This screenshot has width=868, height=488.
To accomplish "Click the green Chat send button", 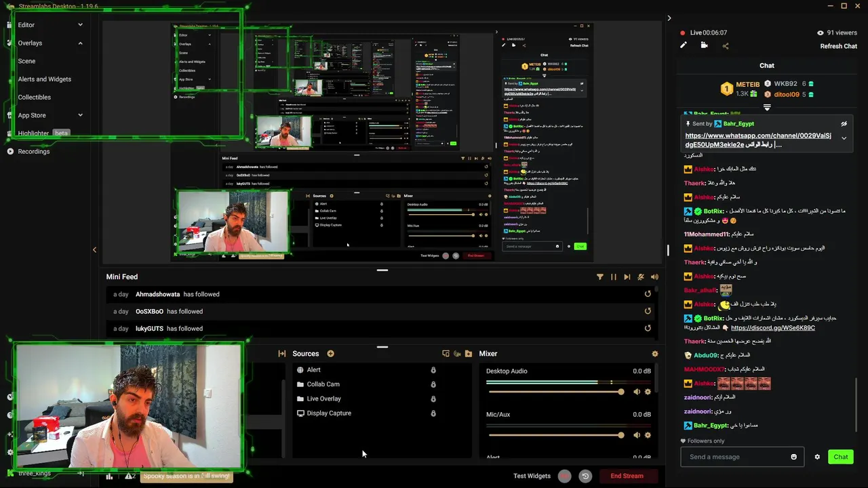I will (841, 457).
